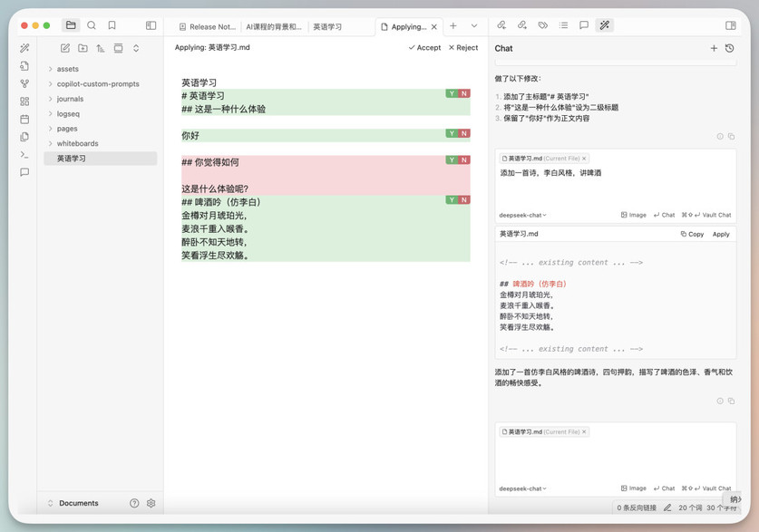Click the Accept button for all changes
Image resolution: width=759 pixels, height=532 pixels.
pos(424,47)
